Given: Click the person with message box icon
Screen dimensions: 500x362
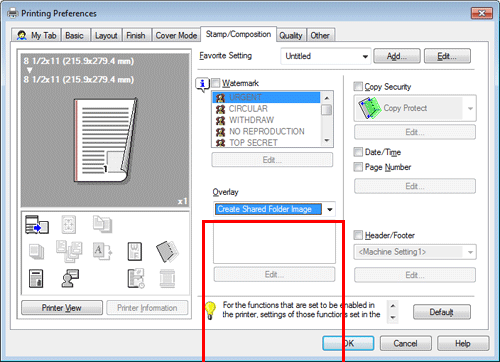Looking at the screenshot, I should 70,278.
